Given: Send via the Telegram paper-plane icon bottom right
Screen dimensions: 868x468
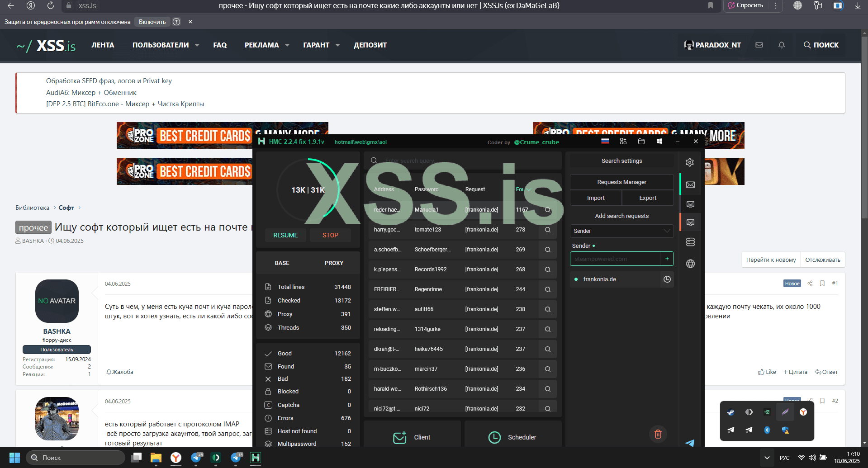Looking at the screenshot, I should click(x=690, y=443).
